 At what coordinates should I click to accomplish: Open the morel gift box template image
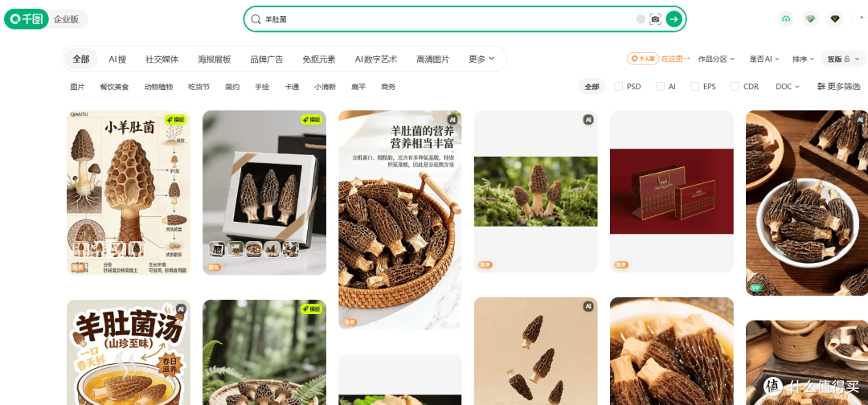(x=264, y=193)
